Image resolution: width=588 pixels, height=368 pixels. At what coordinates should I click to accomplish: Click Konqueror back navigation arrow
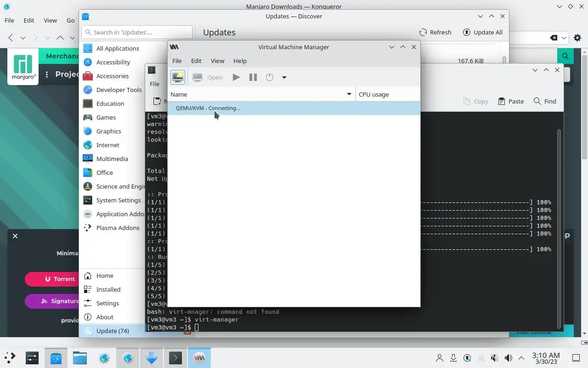(x=11, y=38)
